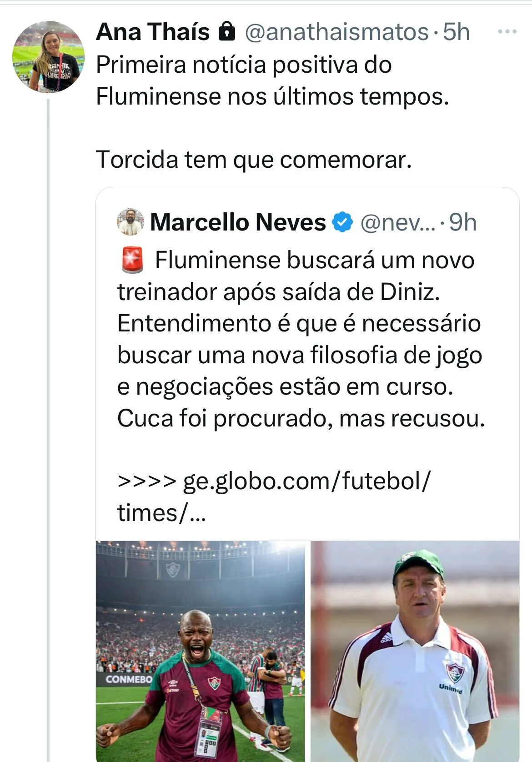532x762 pixels.
Task: Click the blue verified badge
Action: (x=342, y=222)
